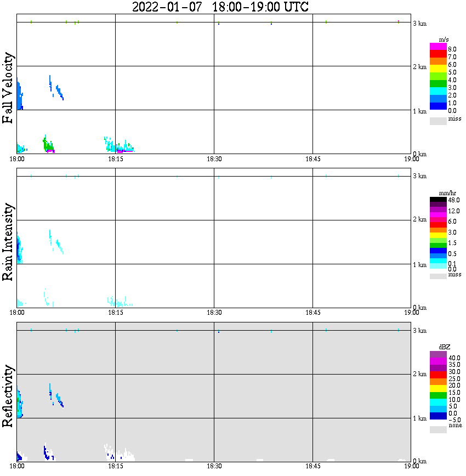This screenshot has height=476, width=466.
Task: Pick the gray 'miss' swatch in velocity legend
Action: [438, 121]
